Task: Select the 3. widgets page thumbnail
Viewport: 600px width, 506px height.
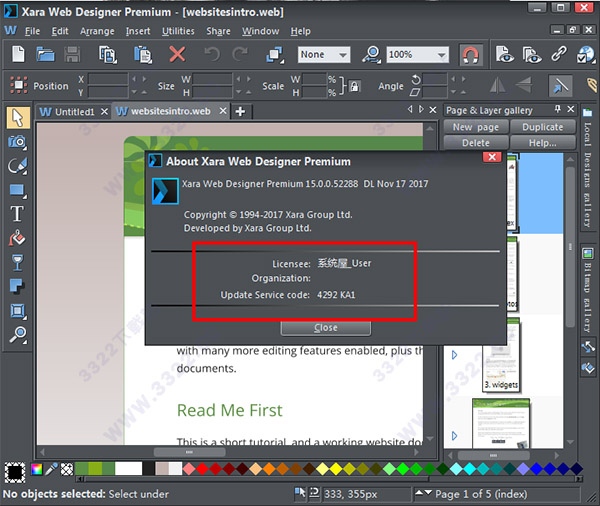Action: (x=501, y=355)
